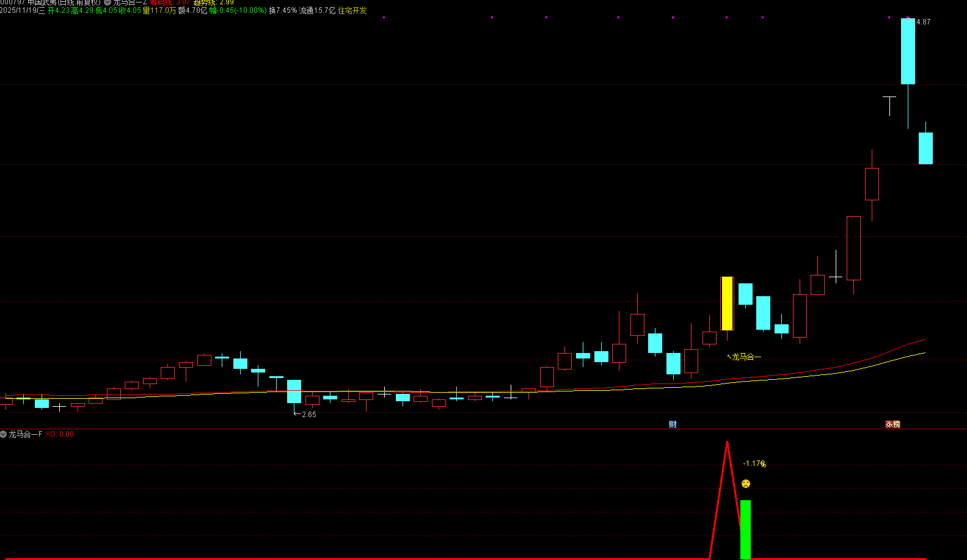Click the high price 高4.29
967x560 pixels.
(82, 10)
